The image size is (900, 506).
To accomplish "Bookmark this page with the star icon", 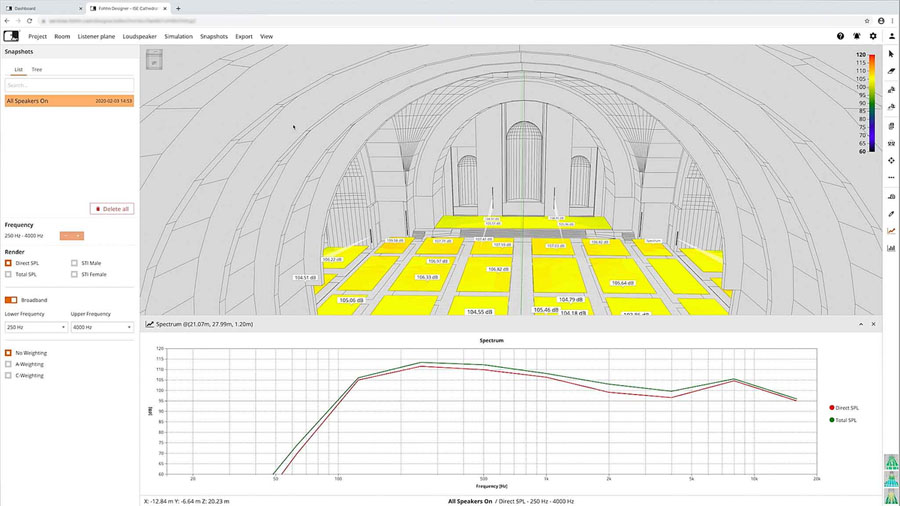I will [x=867, y=21].
